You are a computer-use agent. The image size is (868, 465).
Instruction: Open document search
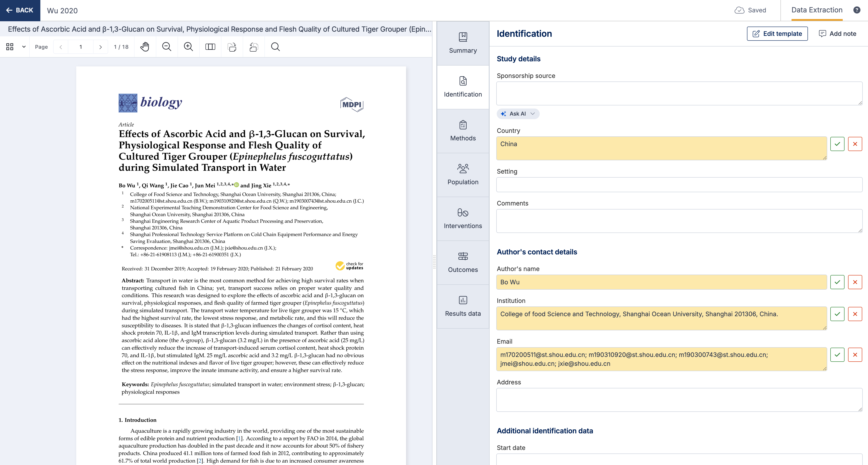click(275, 47)
